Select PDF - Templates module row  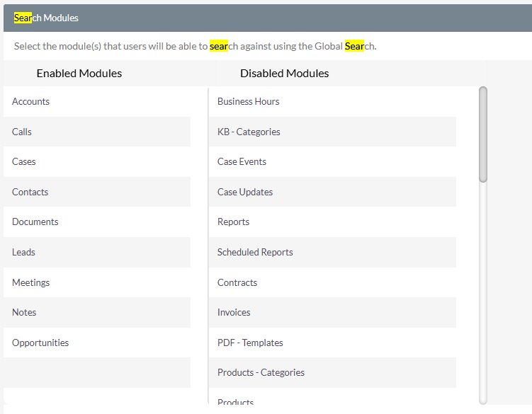point(332,343)
